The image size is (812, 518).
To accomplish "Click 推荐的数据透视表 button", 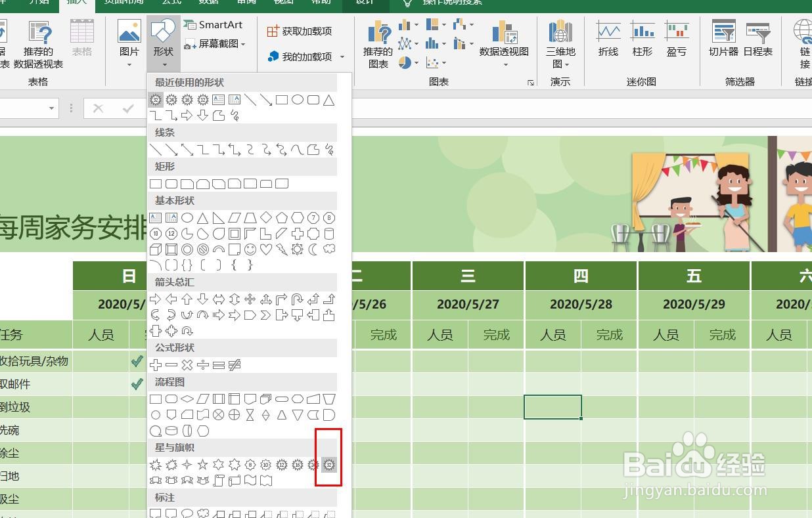I will 39,43.
